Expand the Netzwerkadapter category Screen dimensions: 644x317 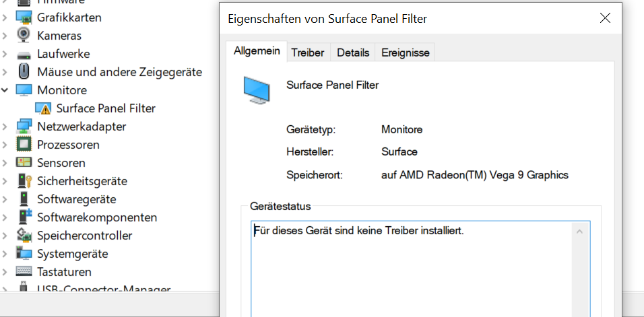(5, 127)
